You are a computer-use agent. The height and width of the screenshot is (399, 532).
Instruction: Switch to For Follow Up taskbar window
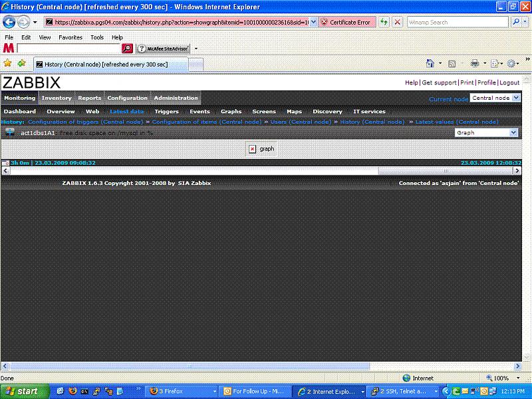tap(255, 391)
